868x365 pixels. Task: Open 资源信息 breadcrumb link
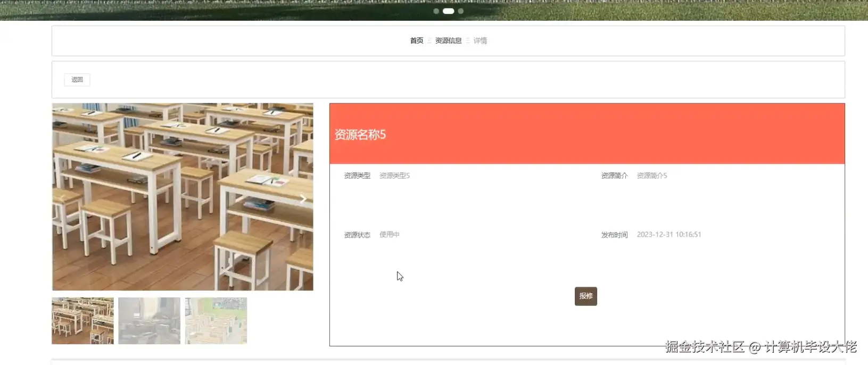click(449, 41)
